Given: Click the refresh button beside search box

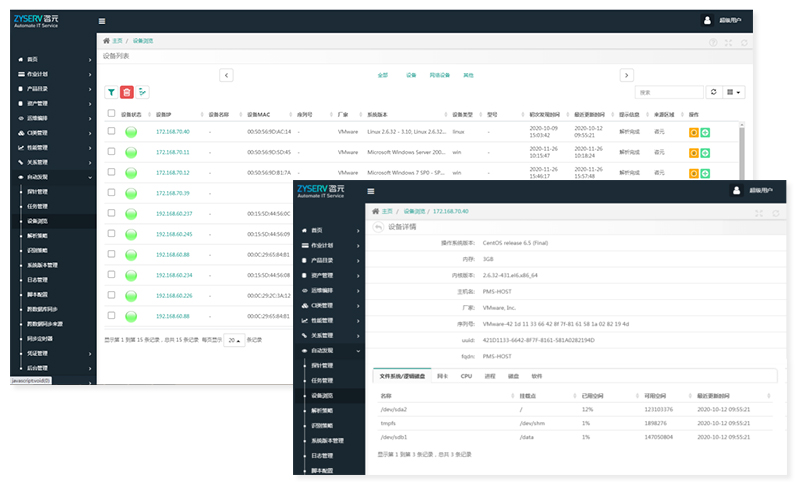Looking at the screenshot, I should (713, 92).
